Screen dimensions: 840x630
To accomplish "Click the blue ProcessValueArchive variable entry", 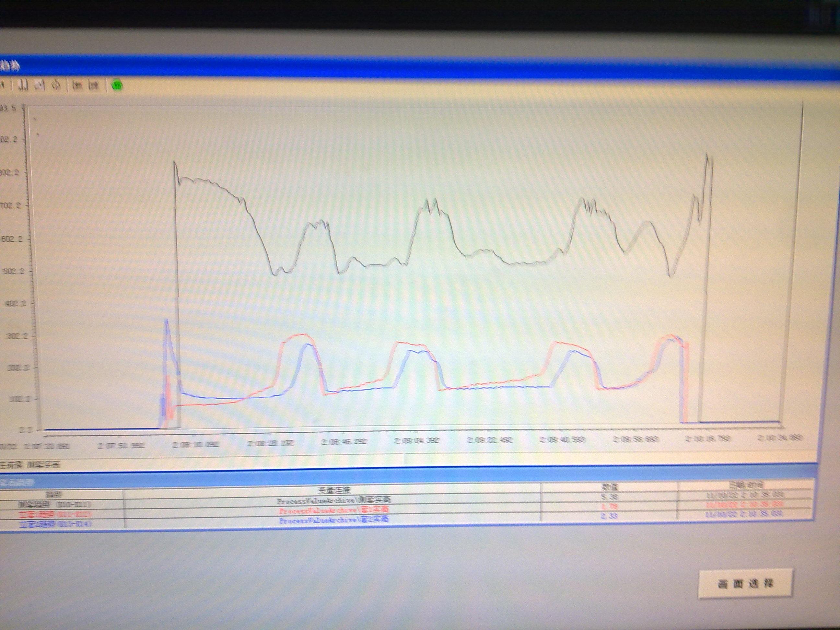I will click(334, 519).
